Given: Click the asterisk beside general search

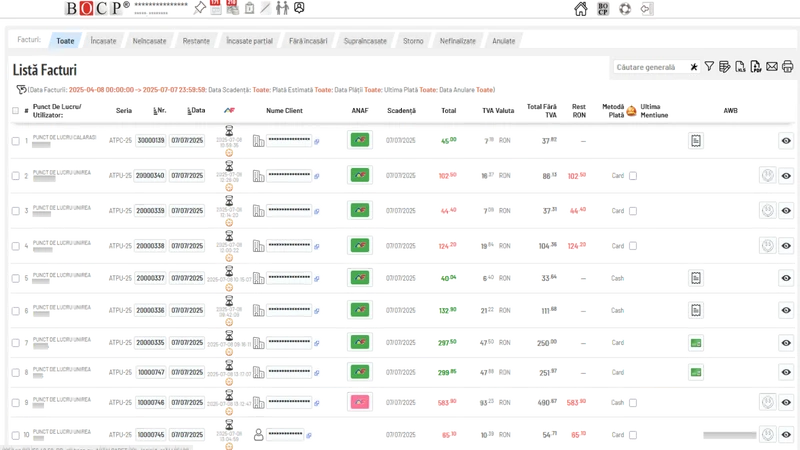Looking at the screenshot, I should (x=694, y=67).
